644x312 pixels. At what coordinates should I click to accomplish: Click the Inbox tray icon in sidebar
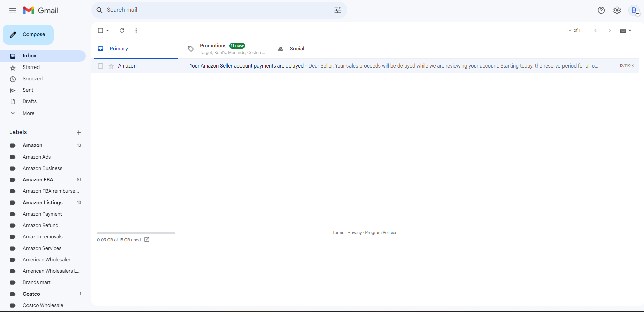click(x=13, y=56)
